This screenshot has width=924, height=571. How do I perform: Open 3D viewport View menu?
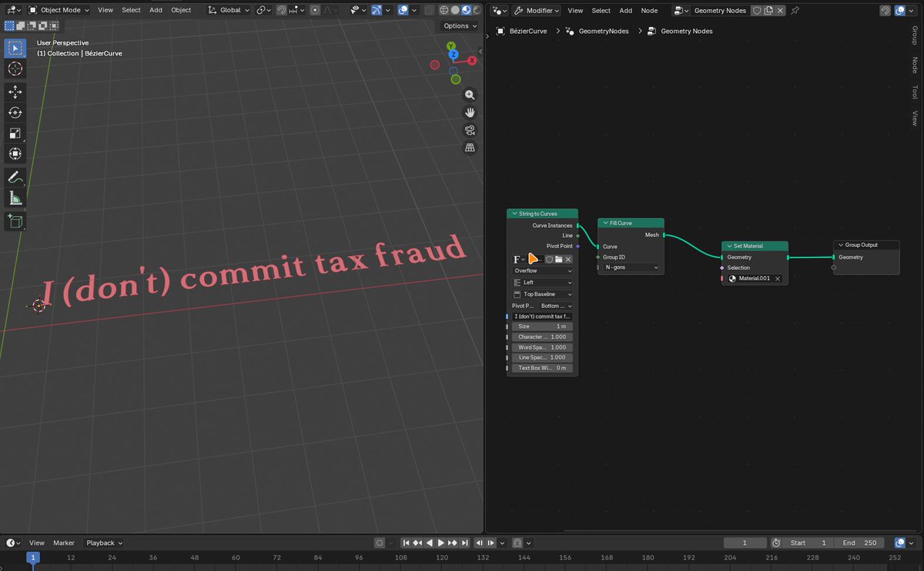tap(105, 10)
